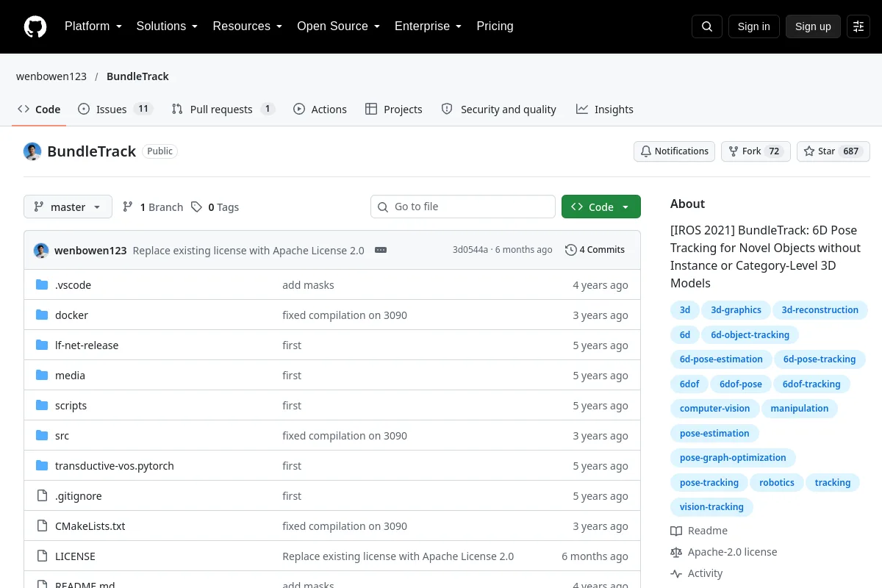Click the LICENSE file icon

[x=42, y=556]
